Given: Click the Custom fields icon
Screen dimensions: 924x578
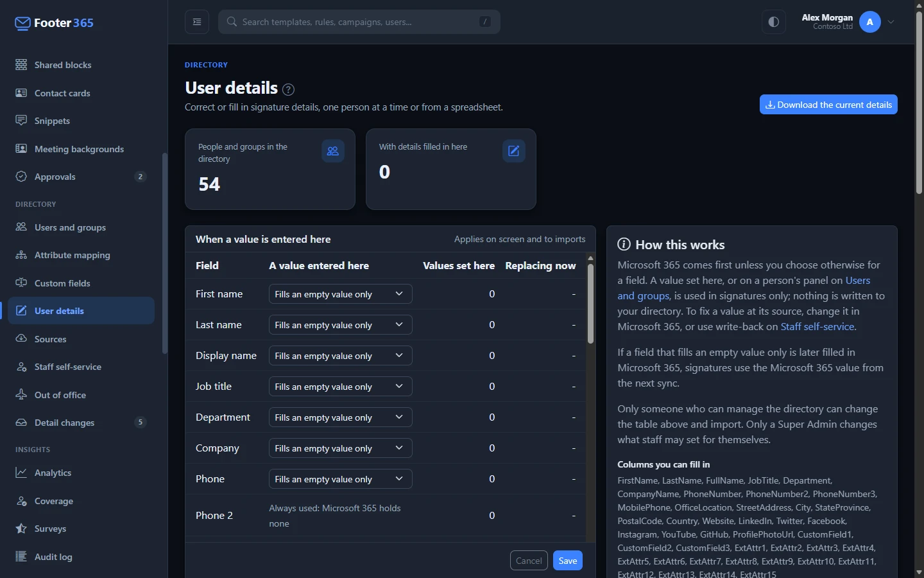Looking at the screenshot, I should 21,283.
